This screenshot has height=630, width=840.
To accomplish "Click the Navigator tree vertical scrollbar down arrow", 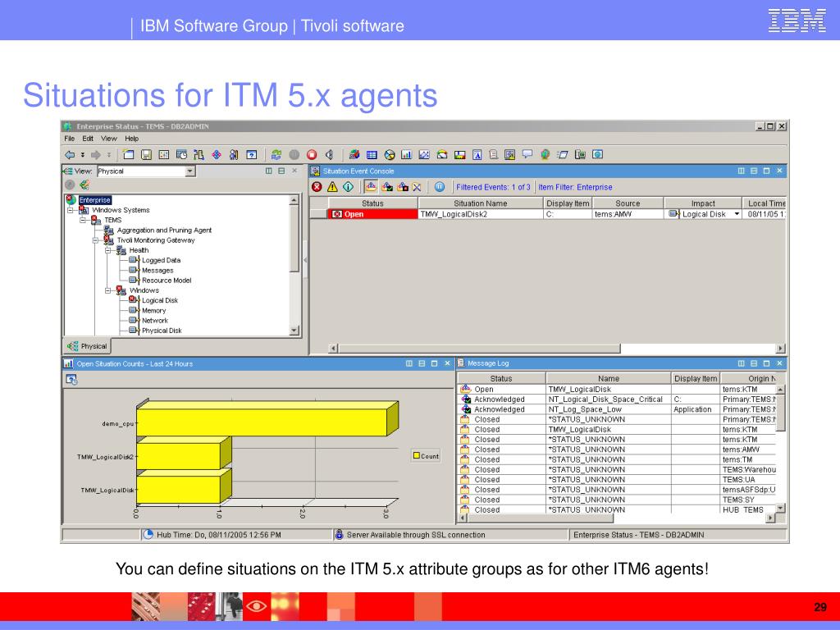I will pos(294,331).
